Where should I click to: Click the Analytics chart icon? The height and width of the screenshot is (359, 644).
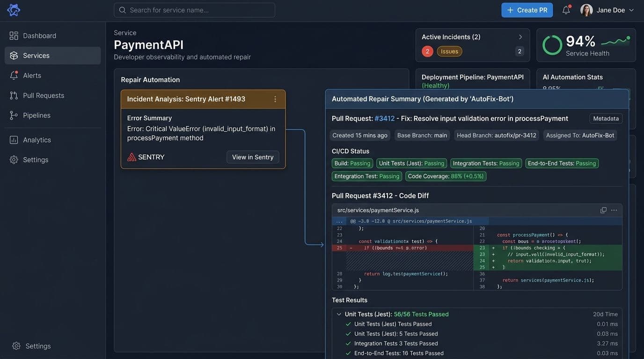[14, 140]
